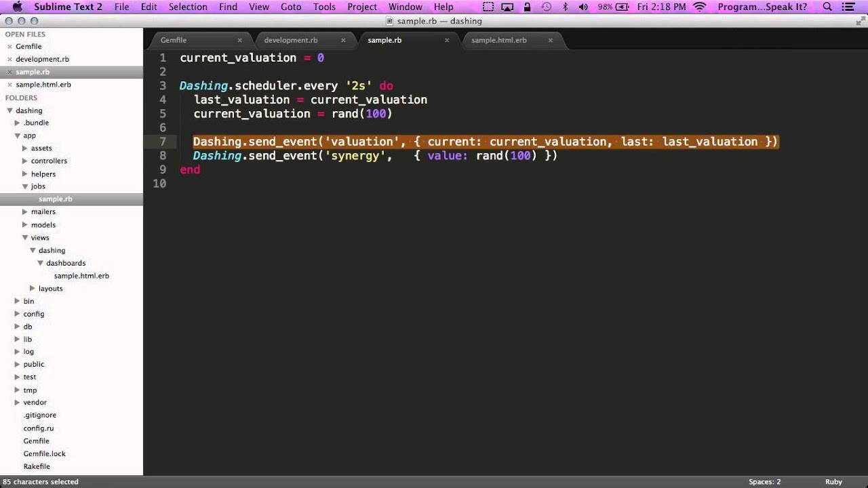Screen dimensions: 868x488
Task: Open Gemfile.lock in the sidebar
Action: pyautogui.click(x=45, y=453)
